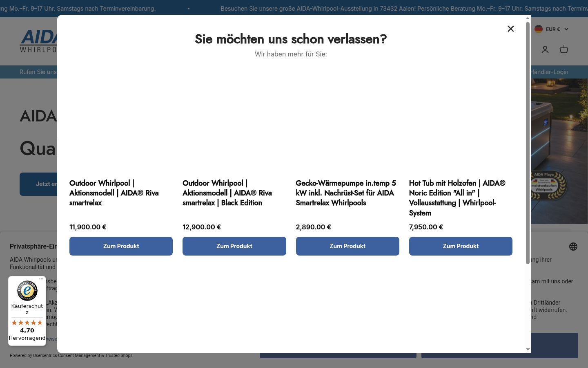The image size is (588, 368).
Task: Open the Riva smartrelax | Black Edition title
Action: pos(227,193)
